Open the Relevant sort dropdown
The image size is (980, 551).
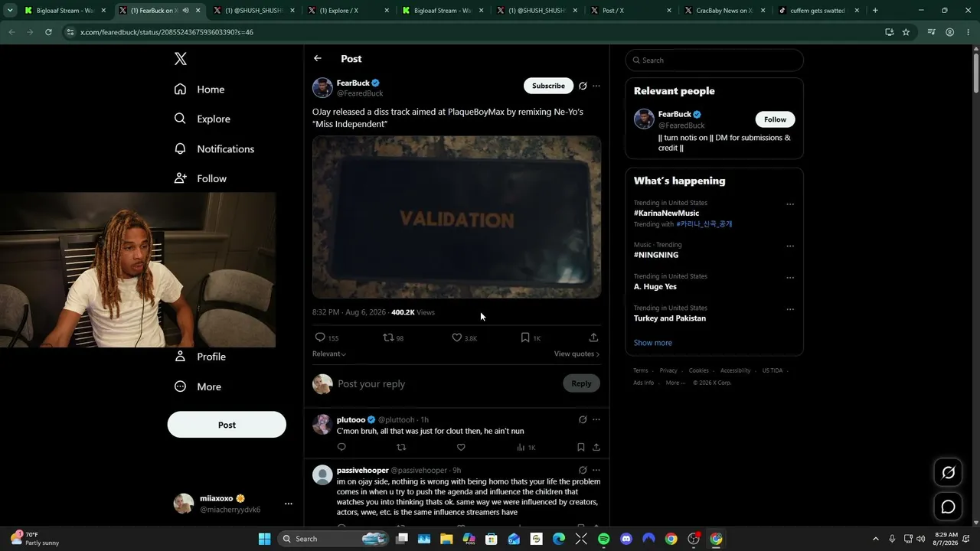[329, 354]
